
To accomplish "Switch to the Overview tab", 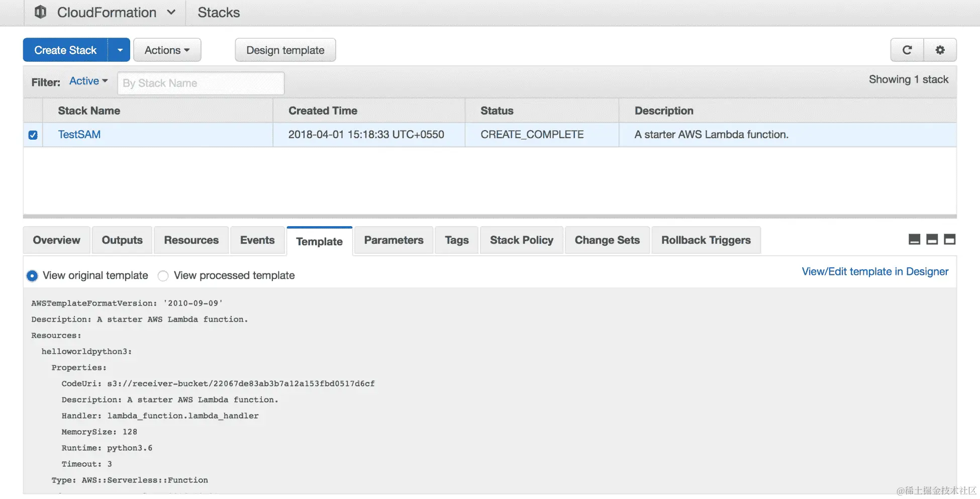I will pos(56,240).
